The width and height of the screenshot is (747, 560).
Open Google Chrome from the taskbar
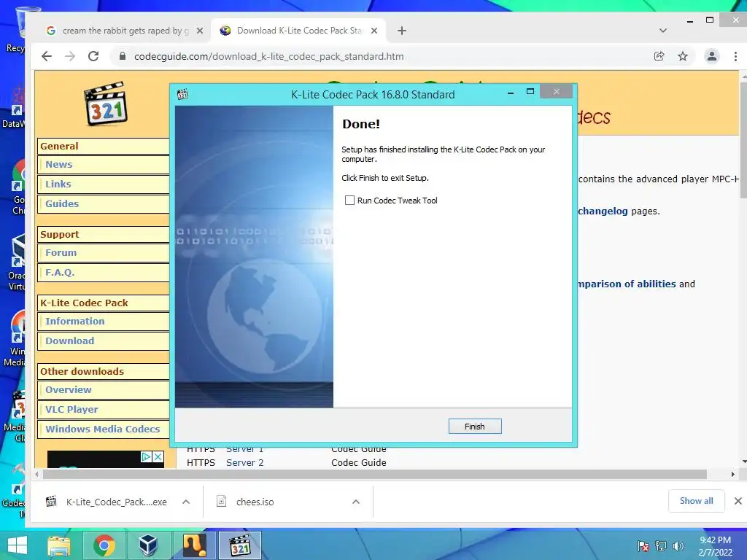click(x=104, y=545)
